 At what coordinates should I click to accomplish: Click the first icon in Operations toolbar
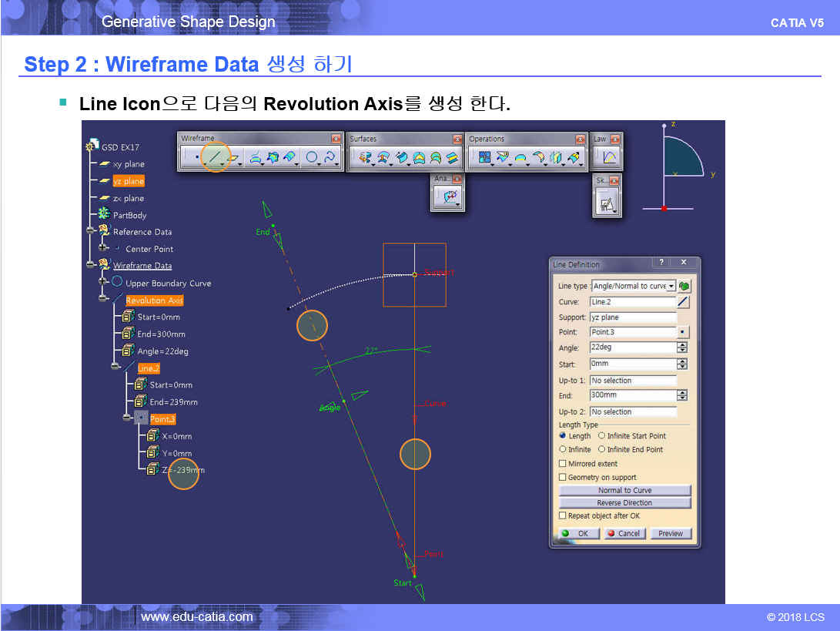tap(485, 157)
